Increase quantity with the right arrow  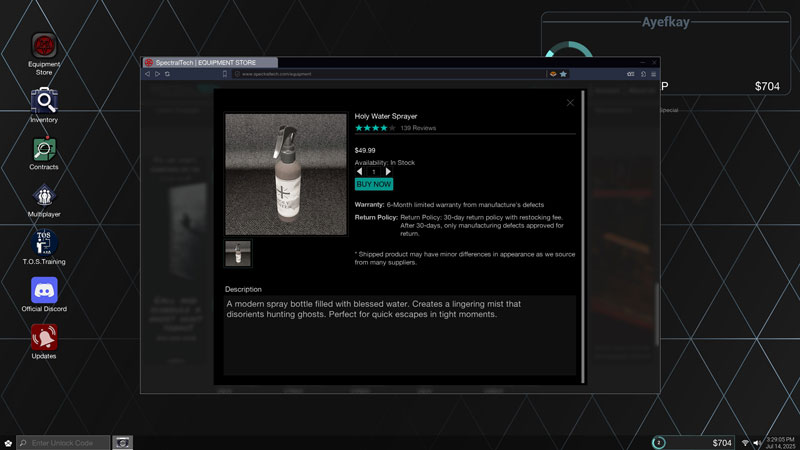coord(388,172)
